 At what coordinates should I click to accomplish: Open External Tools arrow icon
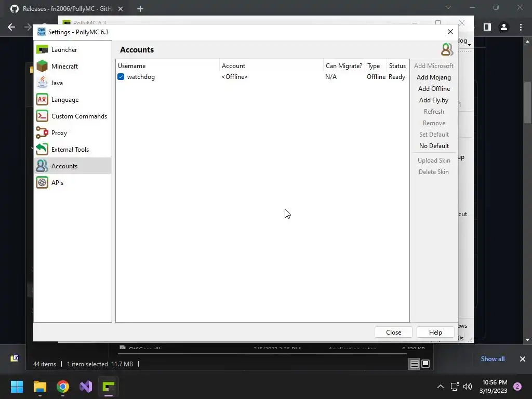[42, 149]
